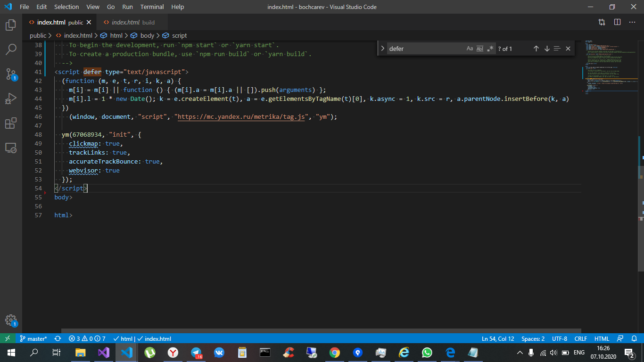Open the Go menu

(111, 7)
